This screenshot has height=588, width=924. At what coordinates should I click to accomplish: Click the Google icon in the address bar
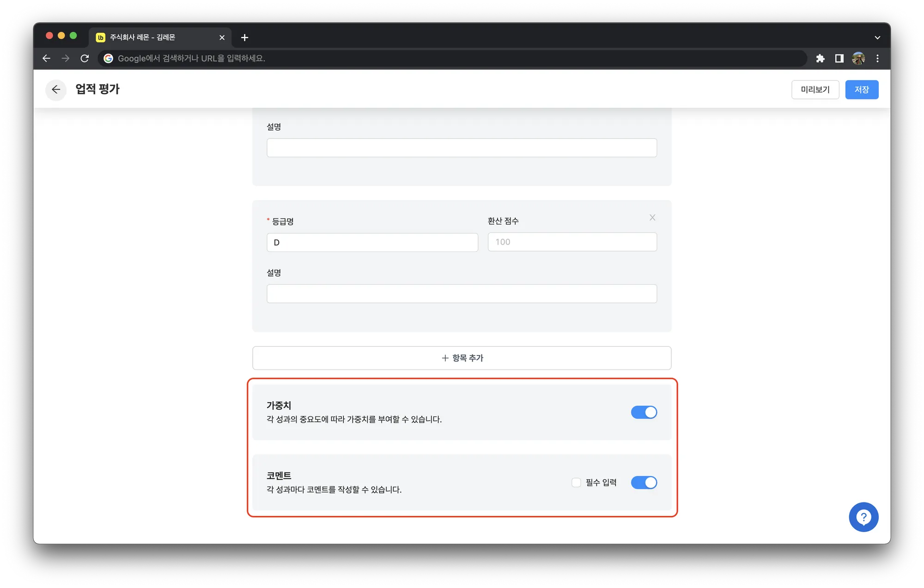108,58
